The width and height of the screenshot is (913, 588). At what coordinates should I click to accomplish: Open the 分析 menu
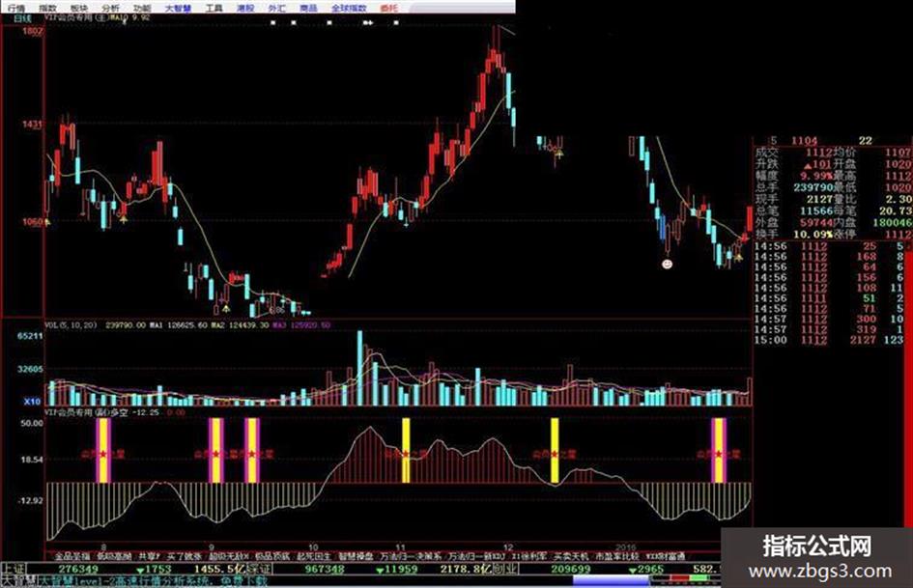(111, 8)
